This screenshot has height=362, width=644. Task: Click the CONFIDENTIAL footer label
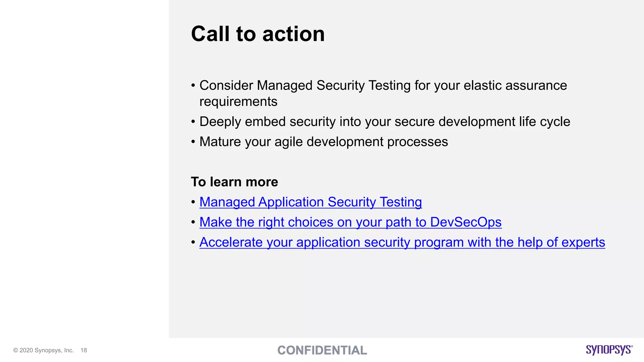tap(322, 350)
